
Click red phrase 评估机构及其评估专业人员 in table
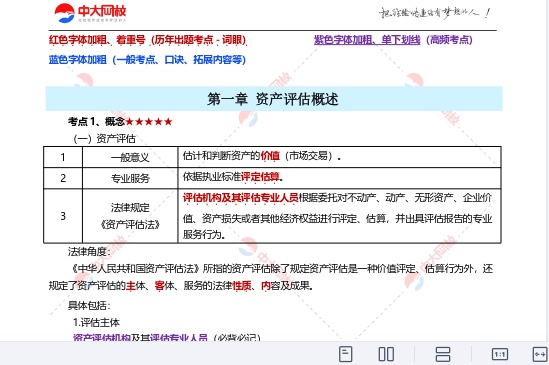click(241, 198)
